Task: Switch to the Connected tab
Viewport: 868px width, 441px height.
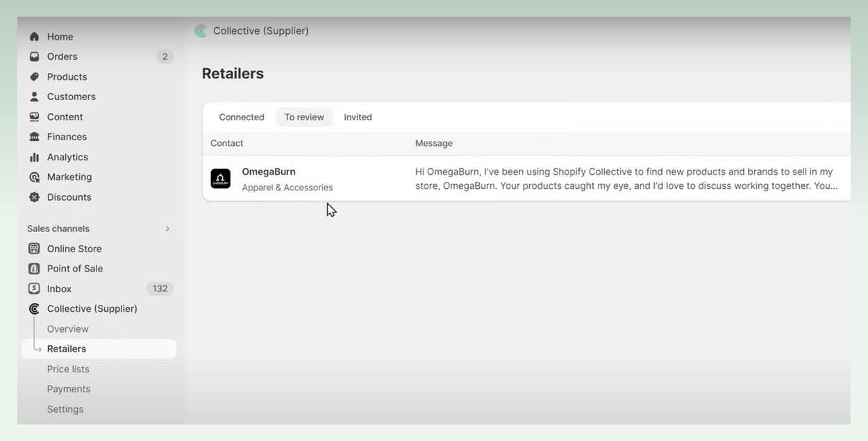Action: (241, 117)
